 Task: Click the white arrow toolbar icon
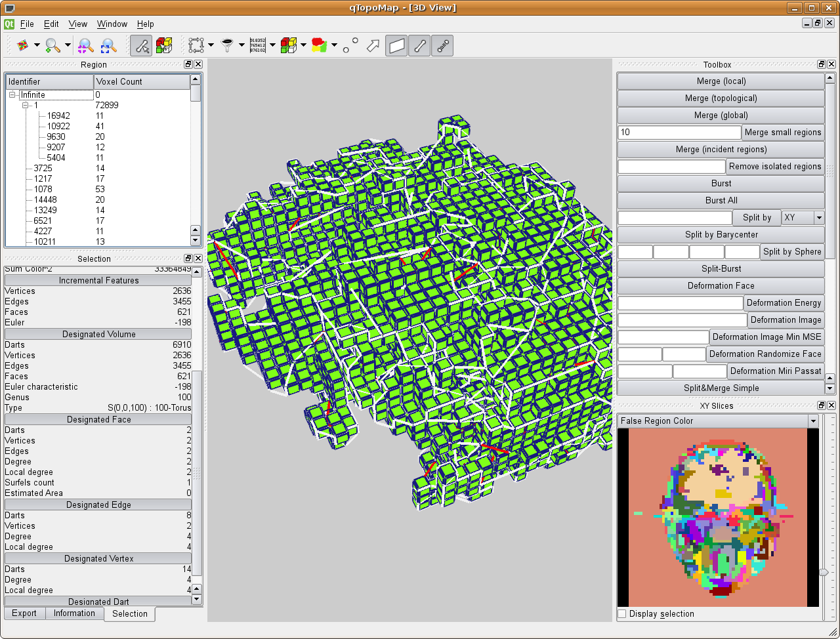[x=373, y=45]
